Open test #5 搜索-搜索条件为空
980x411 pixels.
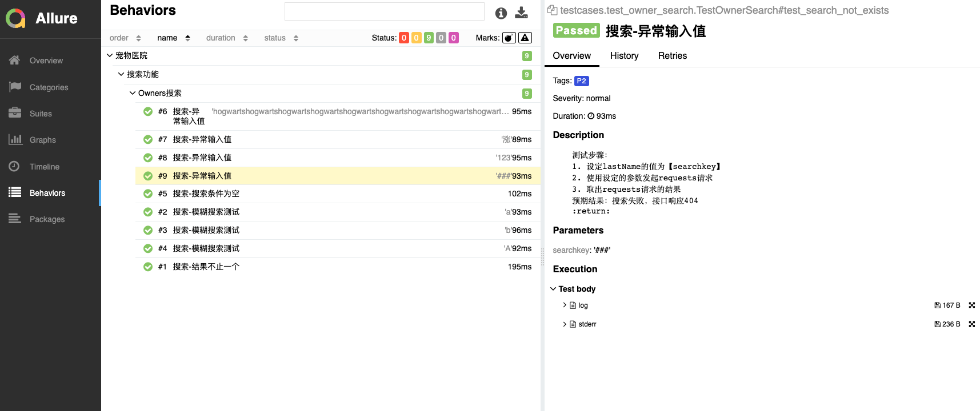pyautogui.click(x=206, y=194)
